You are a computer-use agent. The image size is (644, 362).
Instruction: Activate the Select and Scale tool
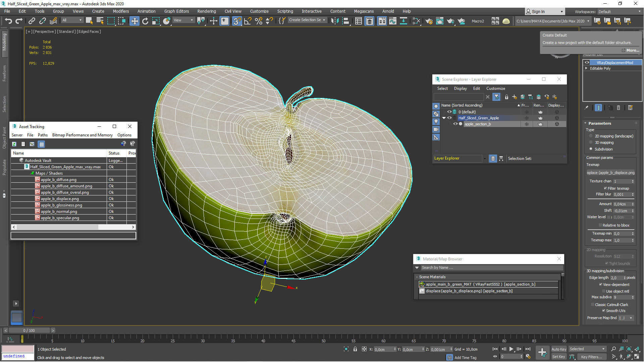tap(156, 21)
